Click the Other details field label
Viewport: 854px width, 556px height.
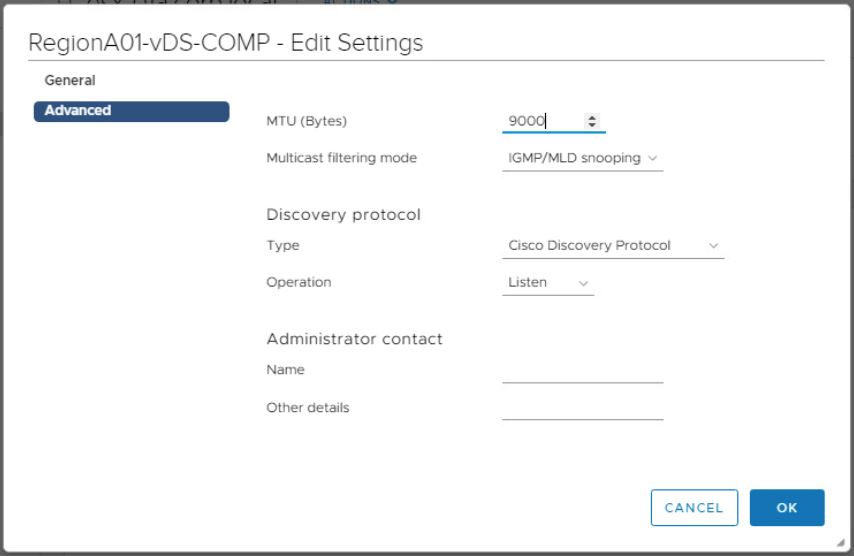coord(307,407)
